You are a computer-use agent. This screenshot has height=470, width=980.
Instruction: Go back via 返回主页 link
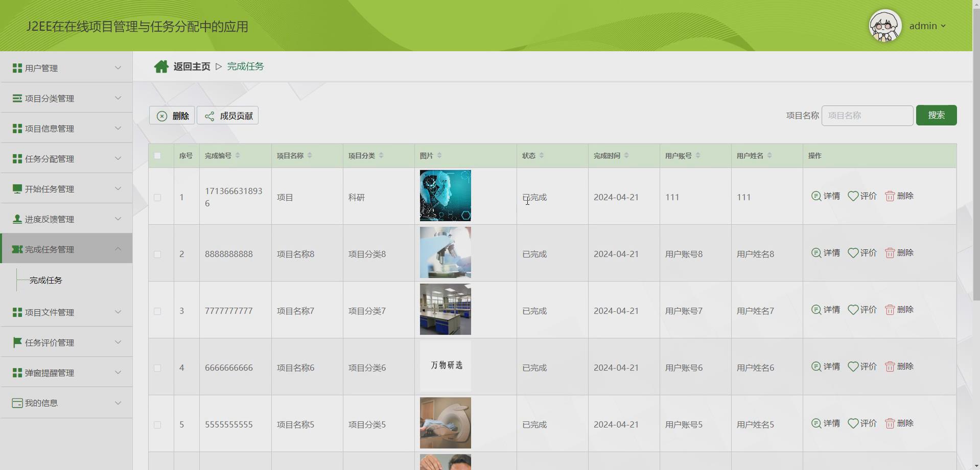pyautogui.click(x=192, y=66)
